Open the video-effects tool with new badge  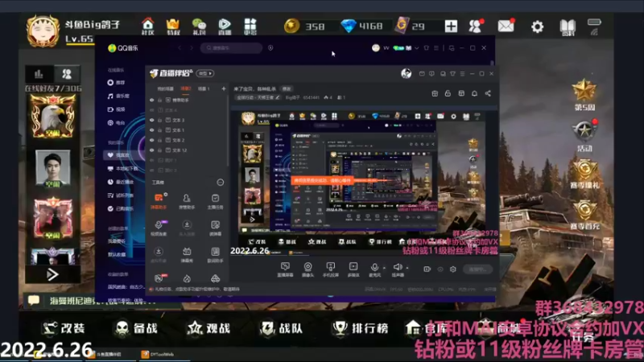click(x=159, y=228)
